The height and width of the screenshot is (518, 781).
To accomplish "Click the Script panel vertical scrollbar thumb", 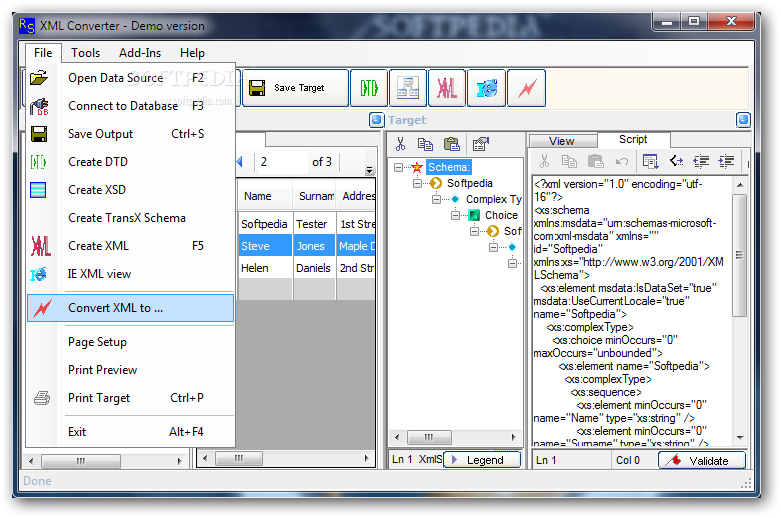I will (740, 255).
